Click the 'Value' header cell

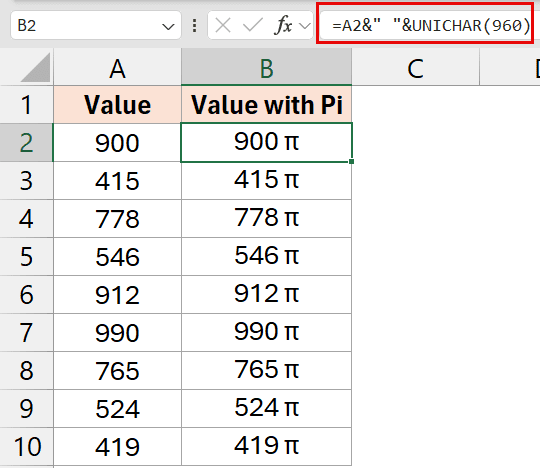click(117, 104)
